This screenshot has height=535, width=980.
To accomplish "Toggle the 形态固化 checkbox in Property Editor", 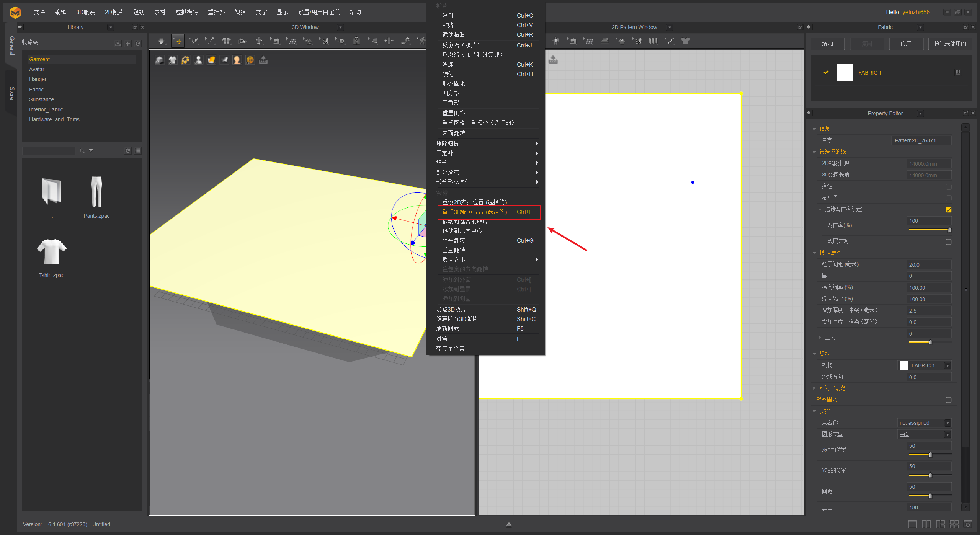I will [x=948, y=400].
